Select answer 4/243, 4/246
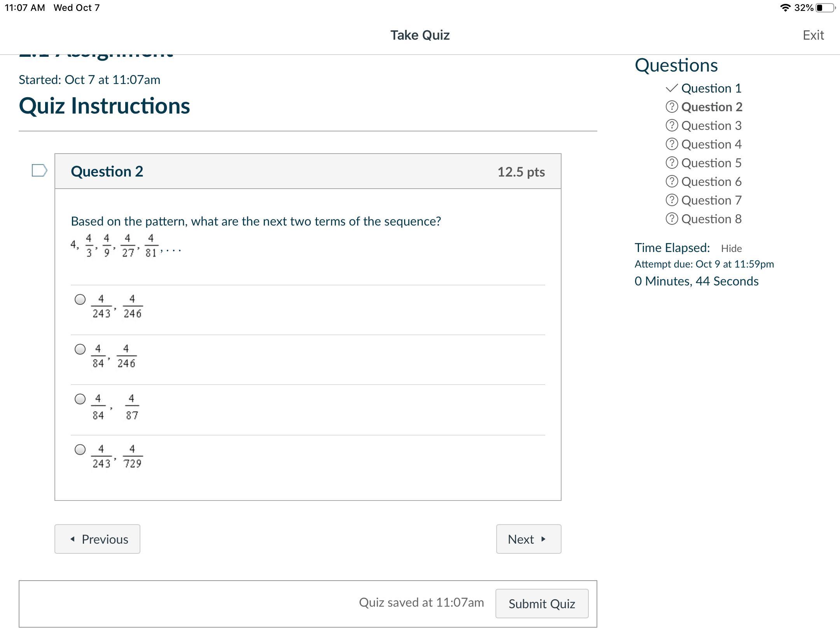 click(80, 299)
